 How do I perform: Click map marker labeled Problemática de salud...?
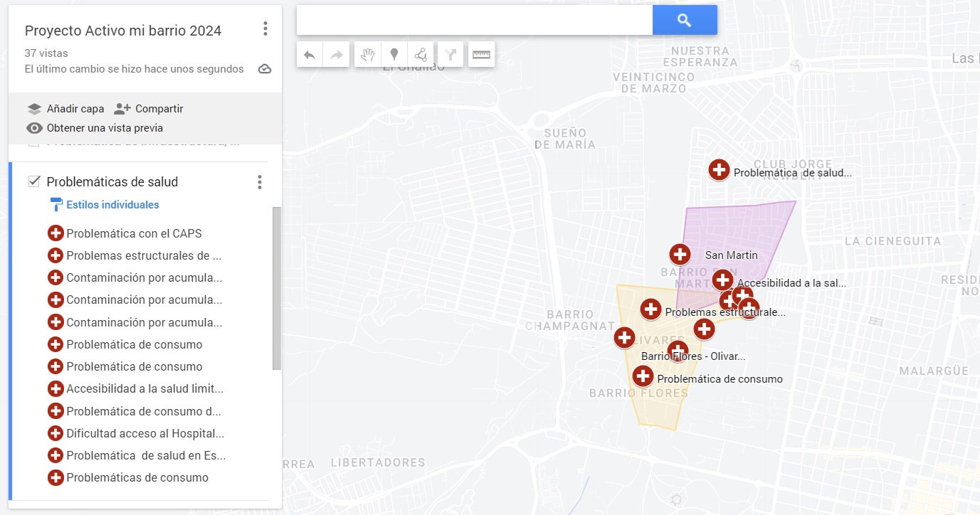(x=719, y=170)
